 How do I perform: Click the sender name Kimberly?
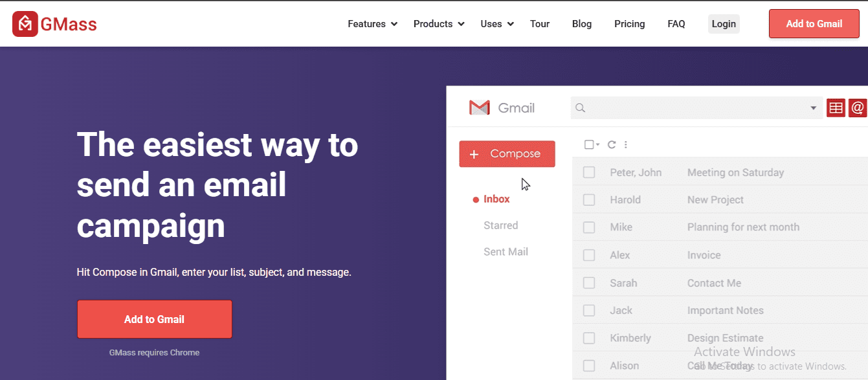pos(630,338)
